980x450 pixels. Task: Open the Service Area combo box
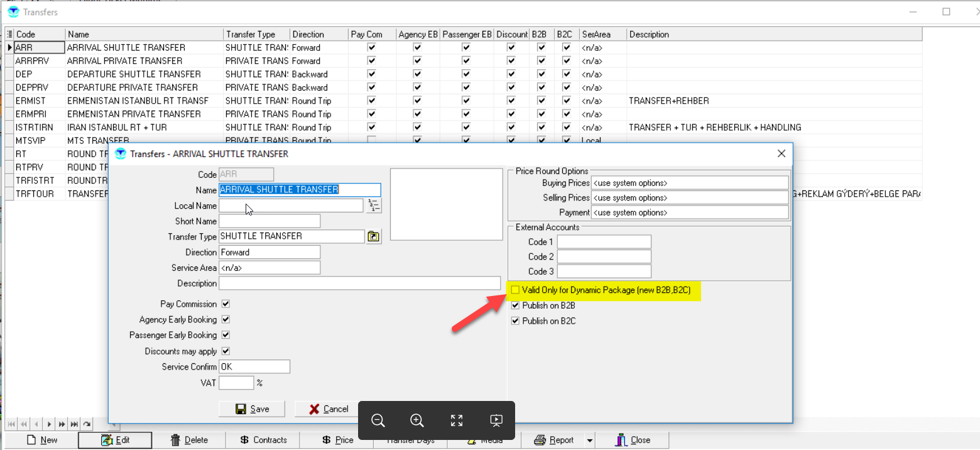269,268
